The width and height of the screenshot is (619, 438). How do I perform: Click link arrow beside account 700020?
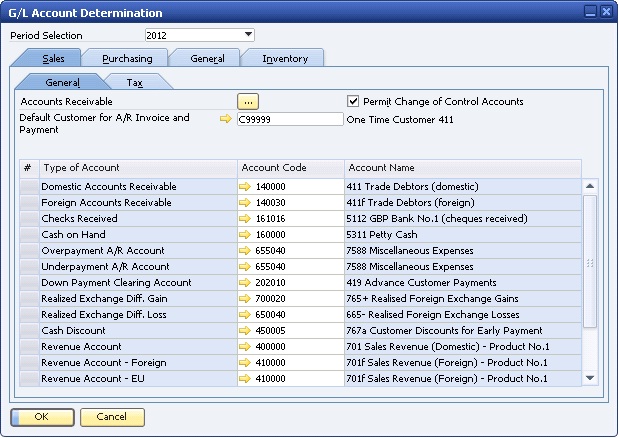(x=245, y=298)
